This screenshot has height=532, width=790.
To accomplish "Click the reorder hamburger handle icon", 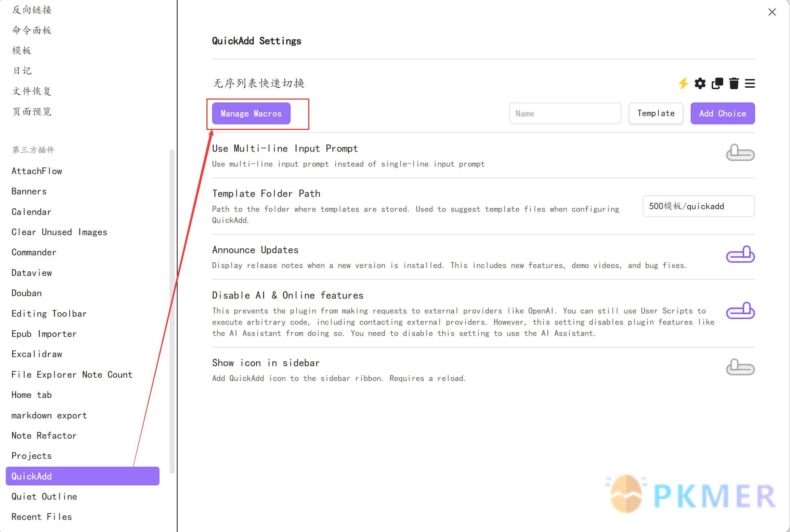I will [750, 83].
